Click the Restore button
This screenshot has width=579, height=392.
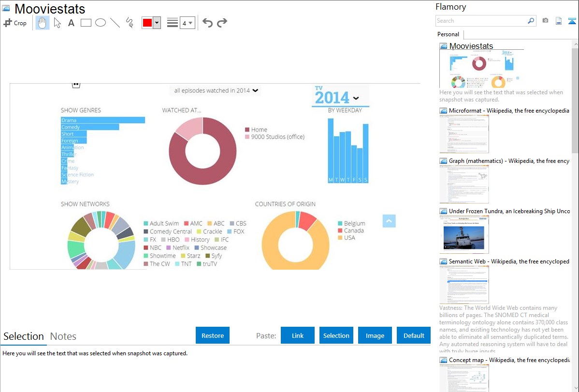[213, 335]
